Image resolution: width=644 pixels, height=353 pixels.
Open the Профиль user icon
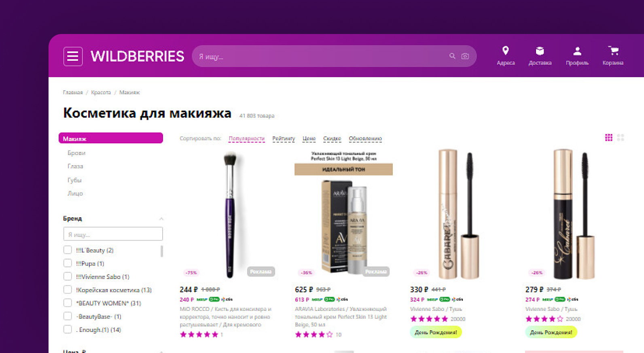[x=577, y=51]
